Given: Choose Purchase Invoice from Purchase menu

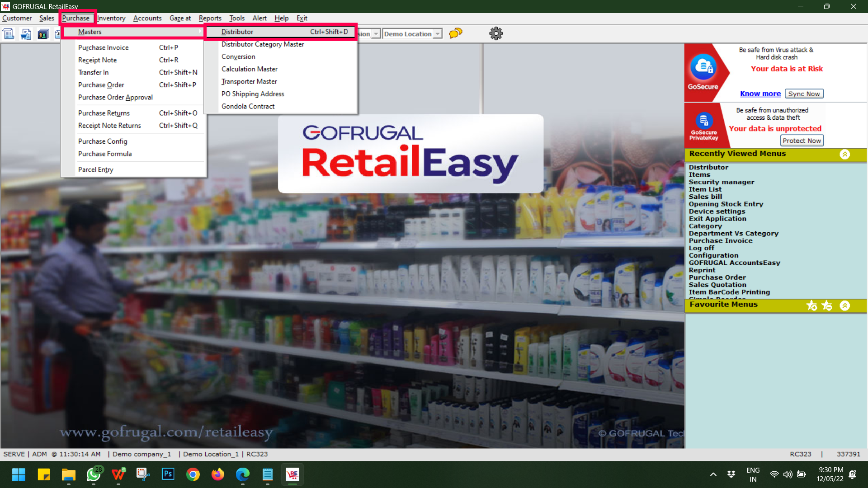Looking at the screenshot, I should tap(103, 47).
